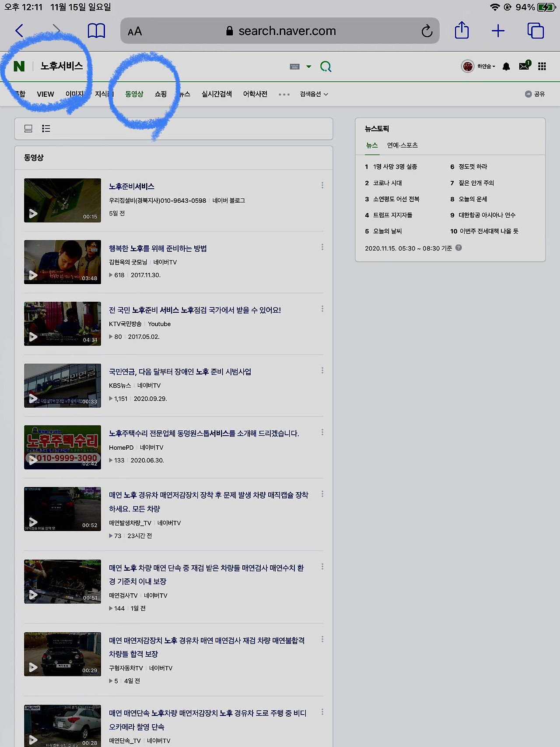
Task: Open news topic 소연평도 어선 전복
Action: coord(396,199)
